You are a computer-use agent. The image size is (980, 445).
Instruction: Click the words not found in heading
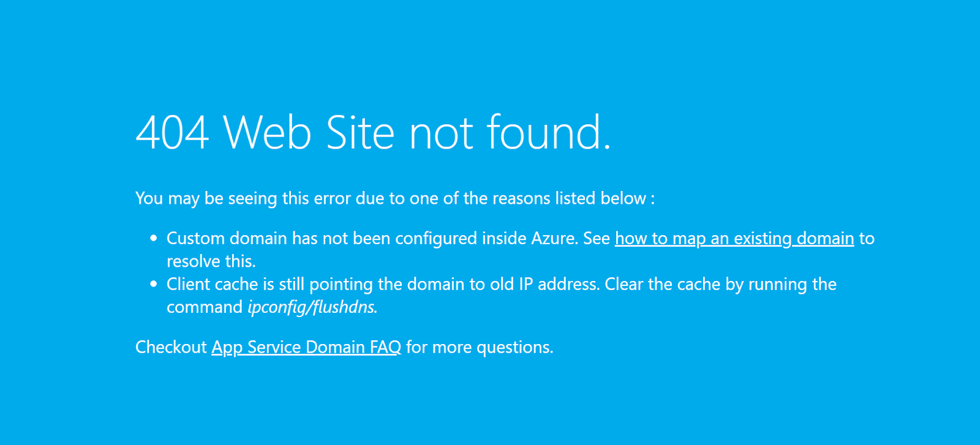pyautogui.click(x=510, y=132)
